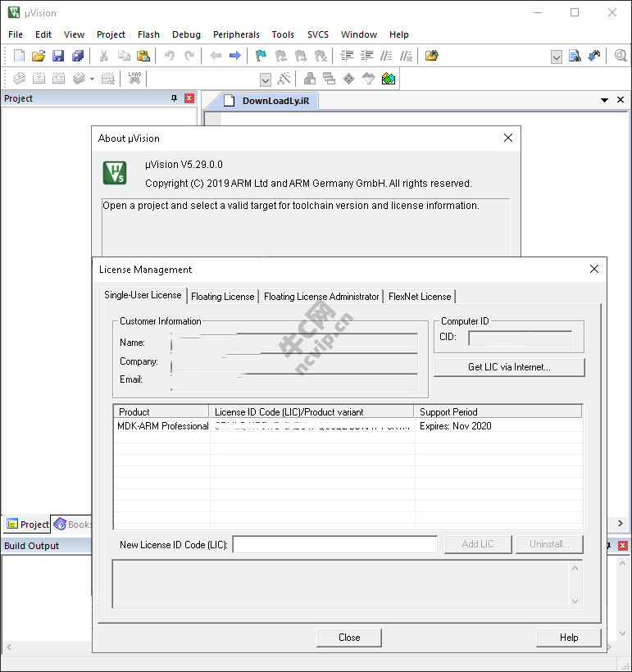The image size is (632, 672).
Task: Click the Select Software Packs icon
Action: 369,79
